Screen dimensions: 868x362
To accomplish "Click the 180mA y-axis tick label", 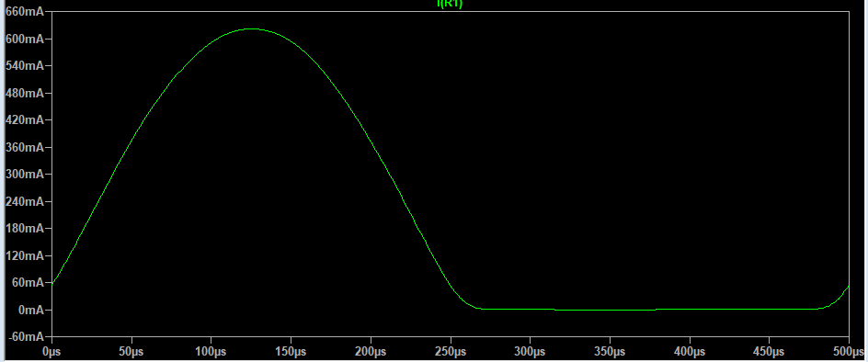I will [24, 229].
